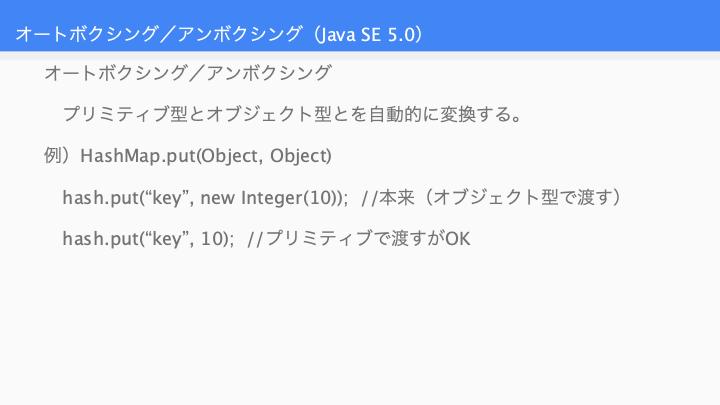Click 変換する at the end of the description
Screen dimensions: 720x405
click(x=475, y=114)
